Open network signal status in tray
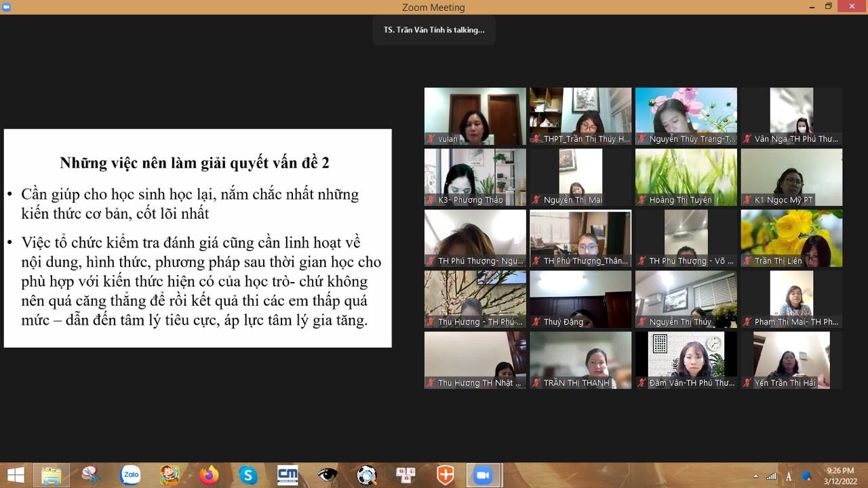The width and height of the screenshot is (868, 488). (x=772, y=476)
